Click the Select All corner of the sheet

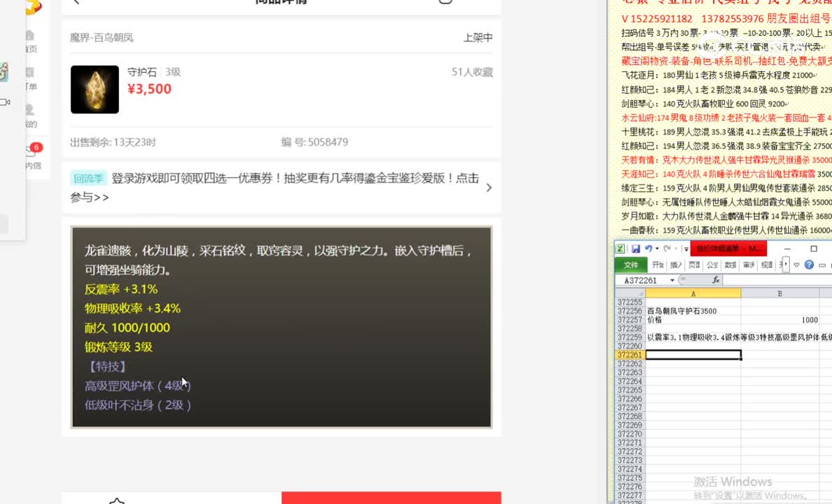[x=630, y=293]
